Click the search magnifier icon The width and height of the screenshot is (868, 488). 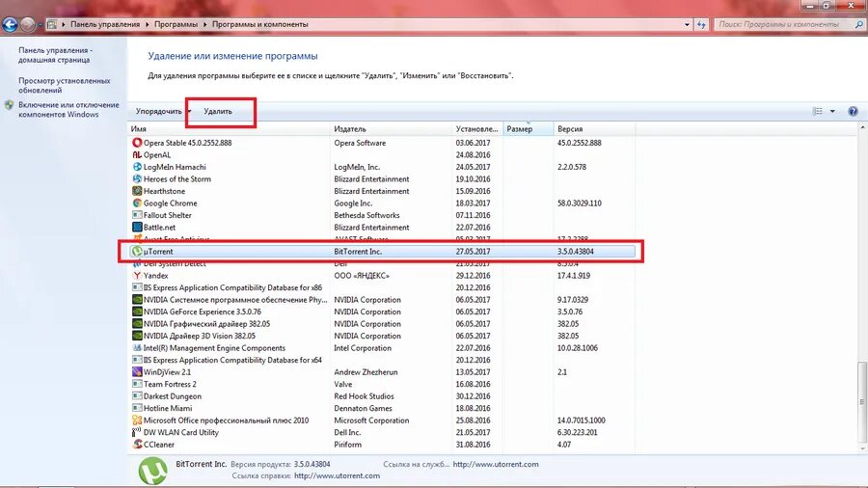coord(859,24)
